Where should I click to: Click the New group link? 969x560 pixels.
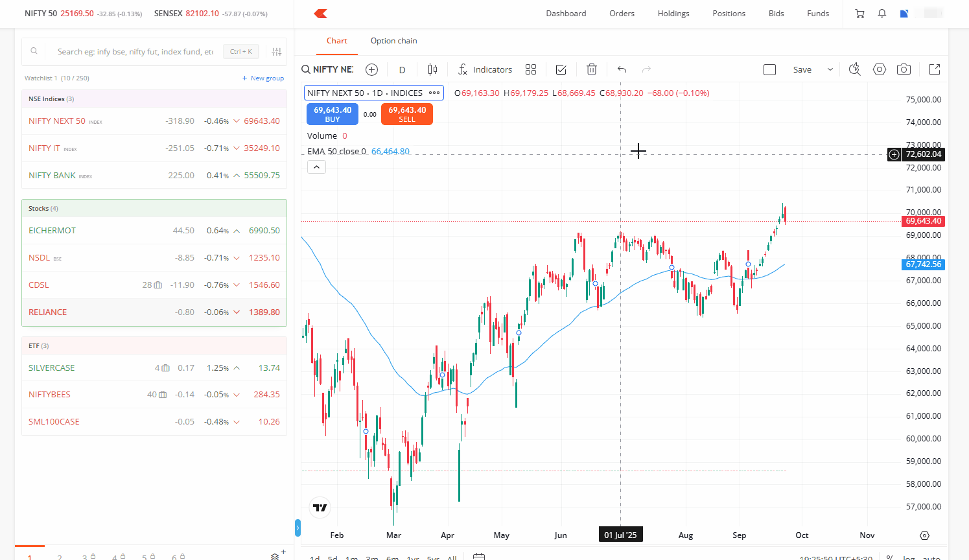263,78
